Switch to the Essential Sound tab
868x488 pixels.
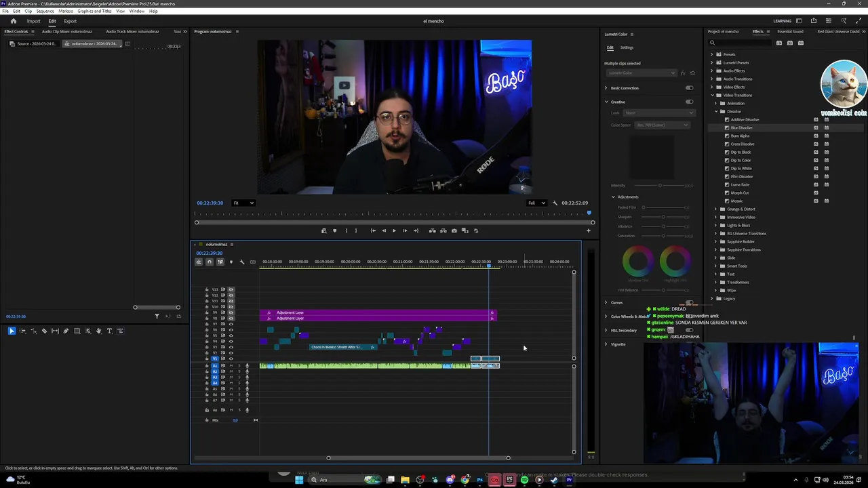click(x=790, y=31)
